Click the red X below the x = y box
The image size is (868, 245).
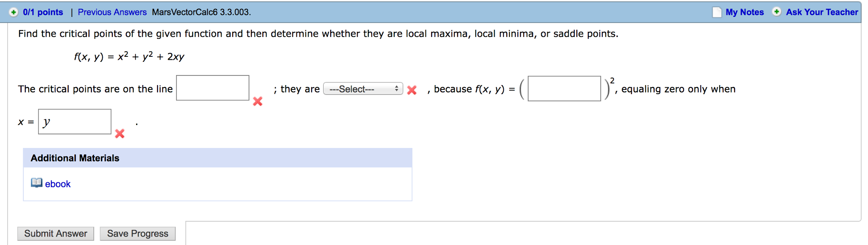pyautogui.click(x=120, y=134)
